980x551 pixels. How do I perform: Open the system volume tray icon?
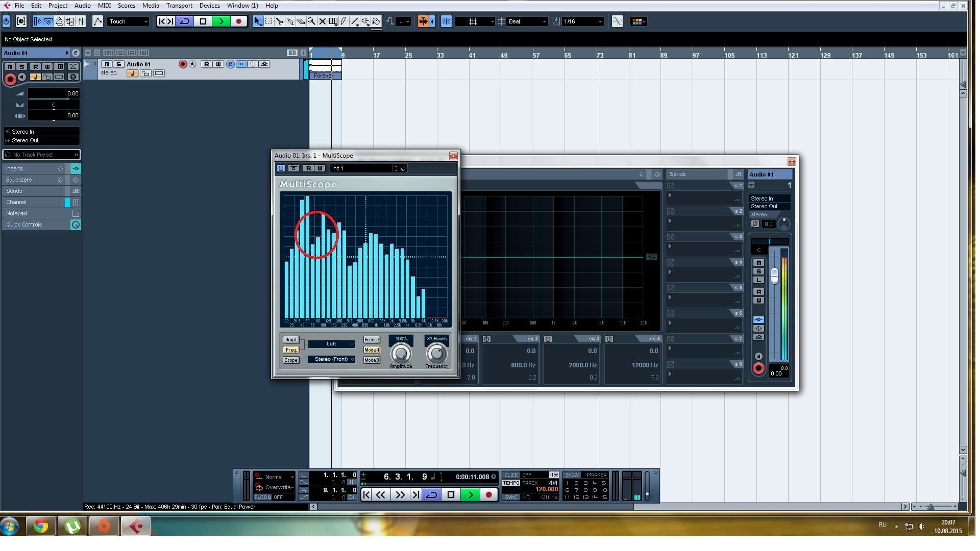pyautogui.click(x=921, y=527)
